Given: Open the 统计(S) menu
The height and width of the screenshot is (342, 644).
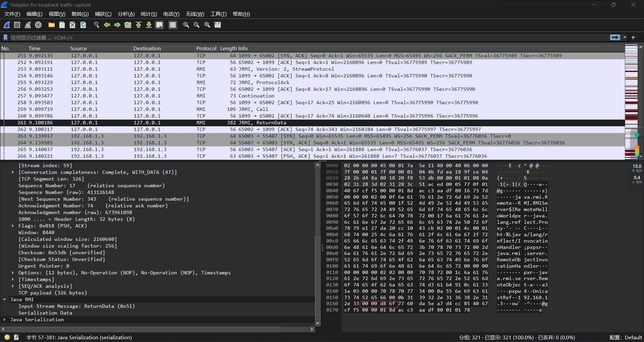Looking at the screenshot, I should [149, 14].
